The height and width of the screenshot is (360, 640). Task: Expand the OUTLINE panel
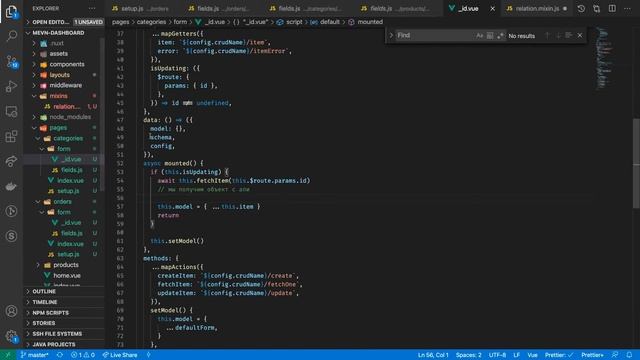coord(64,291)
